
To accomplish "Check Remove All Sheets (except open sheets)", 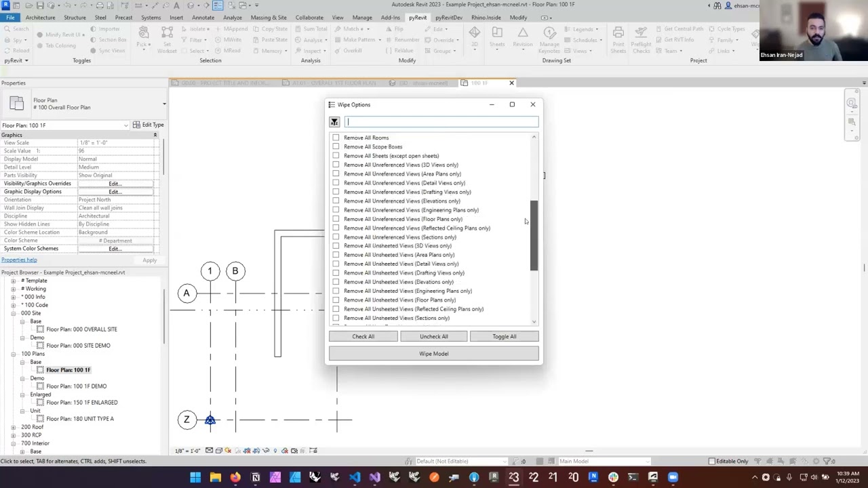I will coord(336,156).
